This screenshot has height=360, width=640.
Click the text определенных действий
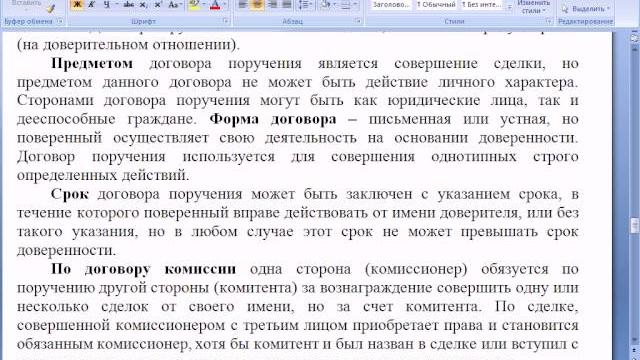coord(103,176)
